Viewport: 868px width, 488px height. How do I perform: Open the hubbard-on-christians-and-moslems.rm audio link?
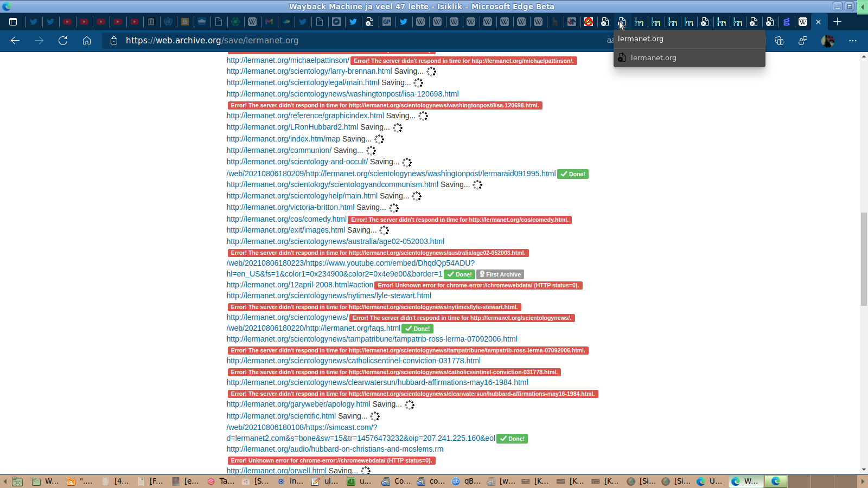[x=335, y=449]
